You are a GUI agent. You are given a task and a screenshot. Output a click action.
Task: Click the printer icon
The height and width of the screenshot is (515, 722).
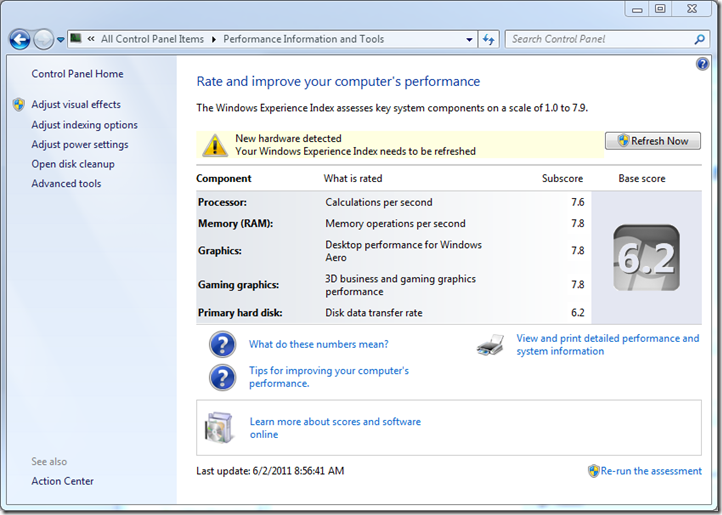[x=490, y=345]
